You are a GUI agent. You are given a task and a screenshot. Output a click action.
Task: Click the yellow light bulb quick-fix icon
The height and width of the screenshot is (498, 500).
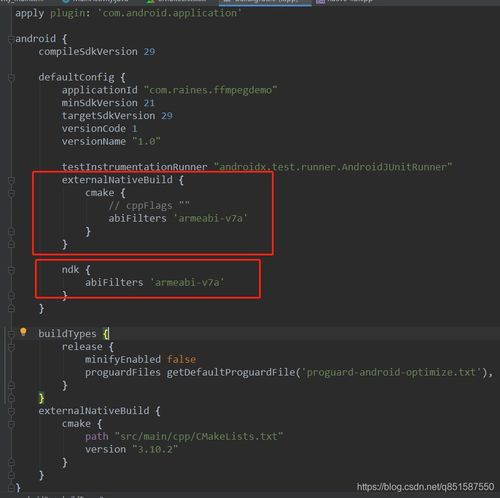pos(23,332)
